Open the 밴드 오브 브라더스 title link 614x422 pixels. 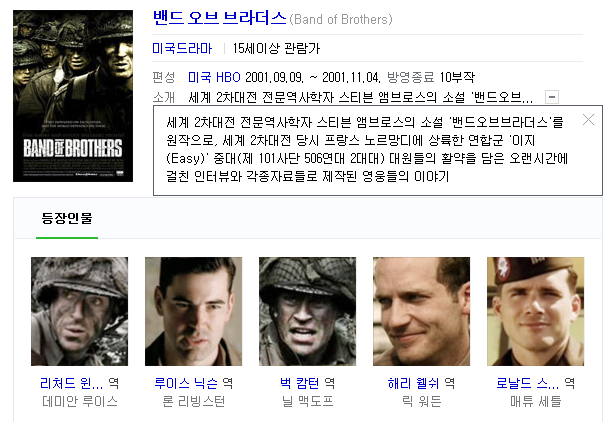[219, 18]
